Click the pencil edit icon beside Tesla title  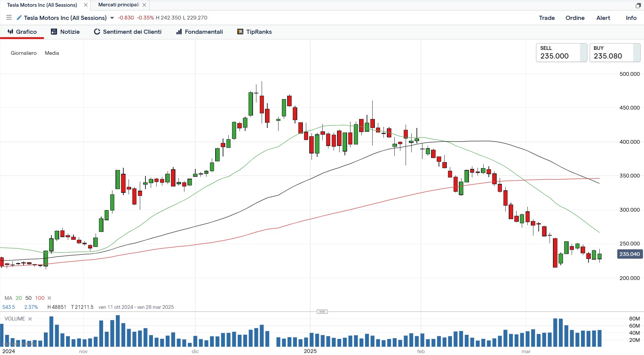[19, 18]
